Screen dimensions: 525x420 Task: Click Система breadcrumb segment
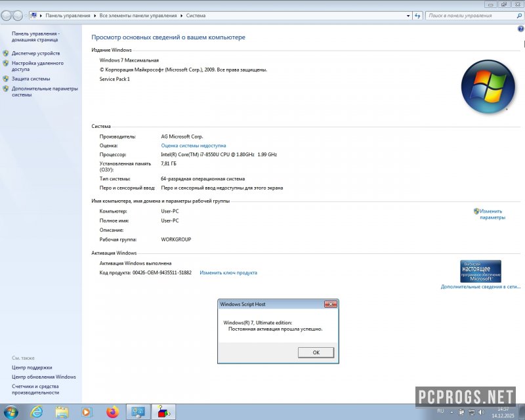click(196, 16)
